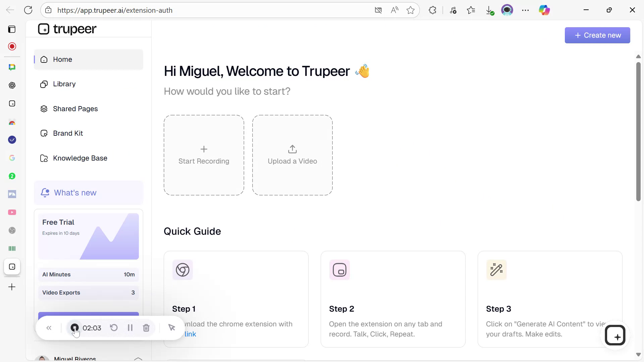Collapse the recording toolbar with the chevrons

point(49,328)
